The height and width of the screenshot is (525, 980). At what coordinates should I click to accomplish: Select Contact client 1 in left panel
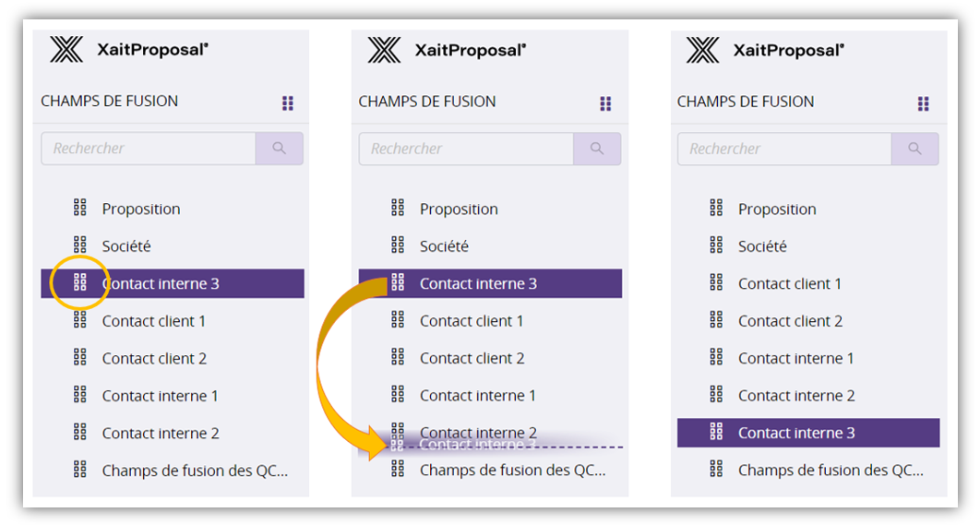154,321
